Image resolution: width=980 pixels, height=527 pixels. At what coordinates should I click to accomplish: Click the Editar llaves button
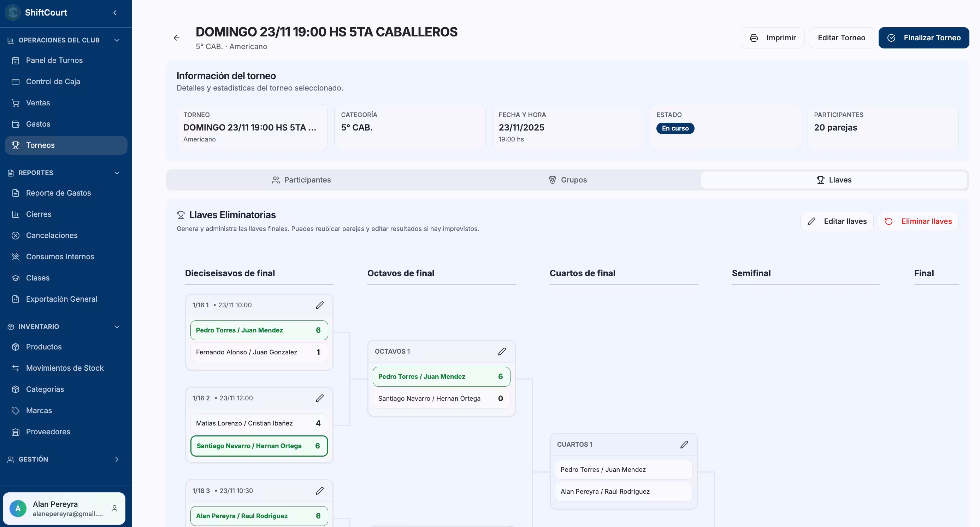pos(837,221)
